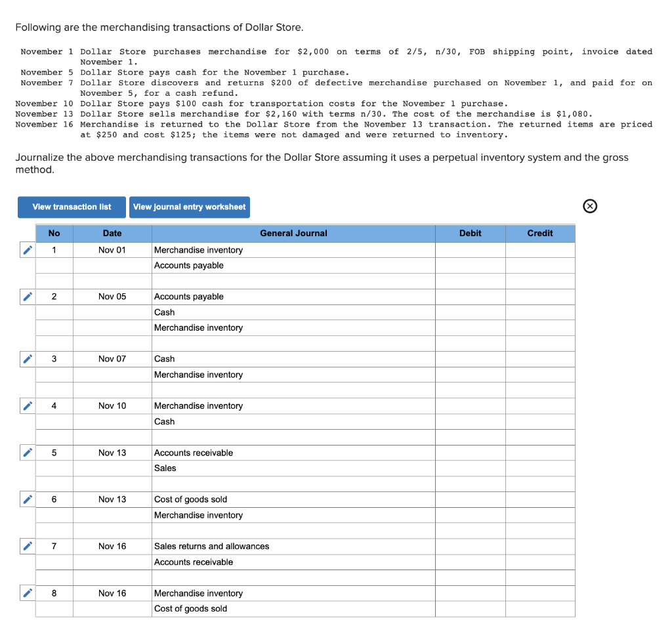This screenshot has height=622, width=672.
Task: Click the Debit column header
Action: pyautogui.click(x=470, y=233)
